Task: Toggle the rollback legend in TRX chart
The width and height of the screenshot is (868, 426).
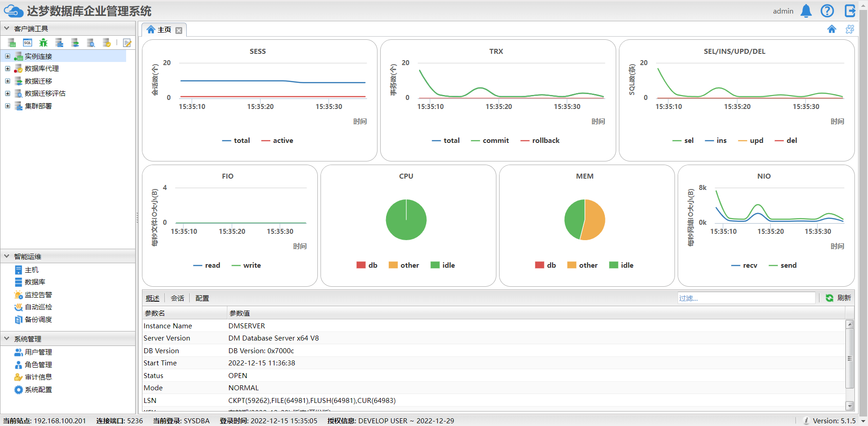Action: (540, 141)
